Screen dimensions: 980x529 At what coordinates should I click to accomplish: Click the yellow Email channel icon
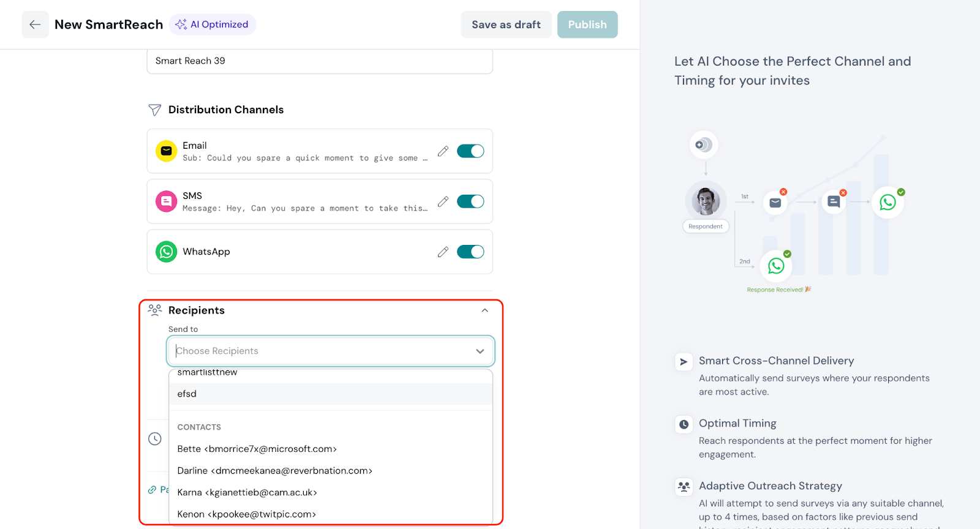pyautogui.click(x=166, y=151)
